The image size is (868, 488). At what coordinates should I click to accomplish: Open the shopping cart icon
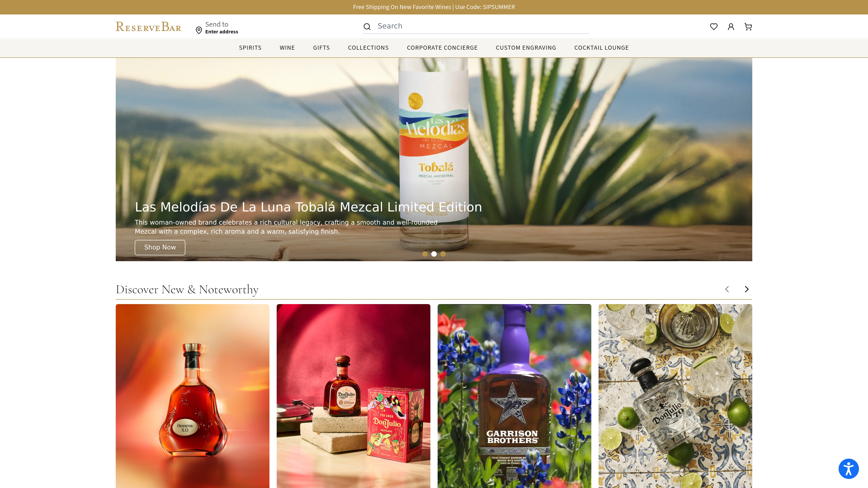click(x=748, y=27)
